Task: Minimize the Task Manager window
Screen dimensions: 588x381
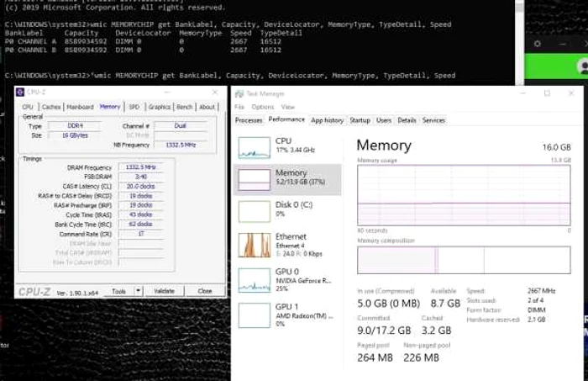Action: click(523, 93)
